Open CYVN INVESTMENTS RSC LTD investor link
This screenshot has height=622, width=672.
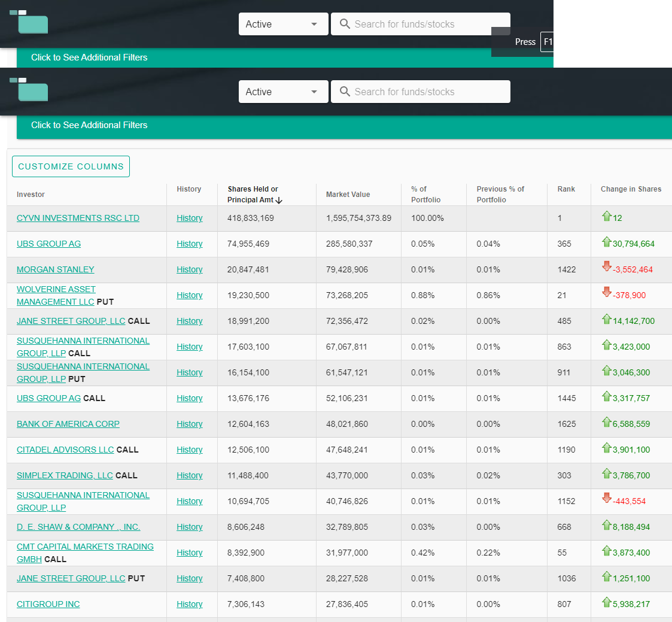(x=78, y=218)
